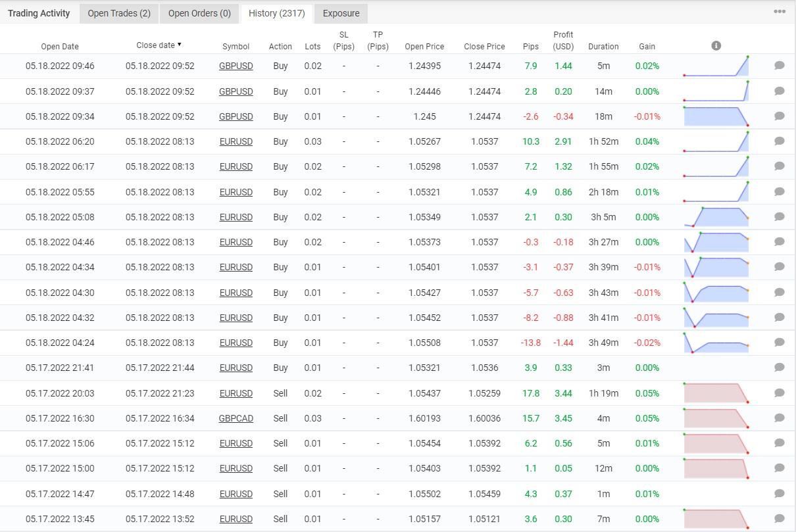Select the 17.8 pips value

[x=530, y=393]
